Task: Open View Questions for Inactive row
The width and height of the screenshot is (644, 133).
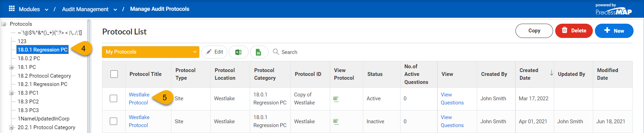Action: [452, 121]
